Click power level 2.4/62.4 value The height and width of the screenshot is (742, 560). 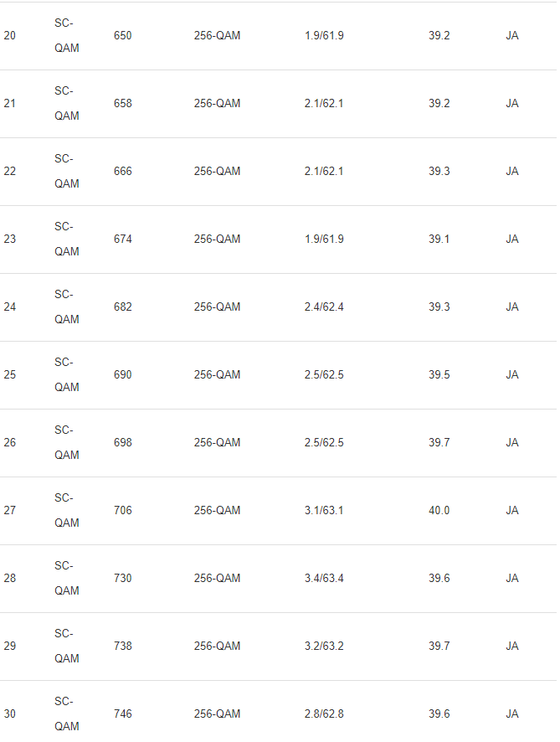(324, 307)
